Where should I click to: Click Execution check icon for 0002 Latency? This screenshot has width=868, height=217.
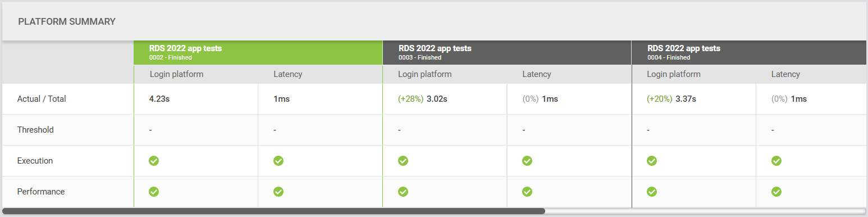point(278,161)
